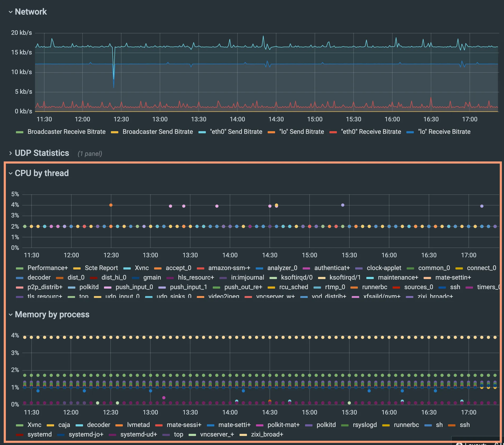The height and width of the screenshot is (445, 504).
Task: Toggle Broadcaster Receive Bitrate legend series
Action: tap(67, 132)
